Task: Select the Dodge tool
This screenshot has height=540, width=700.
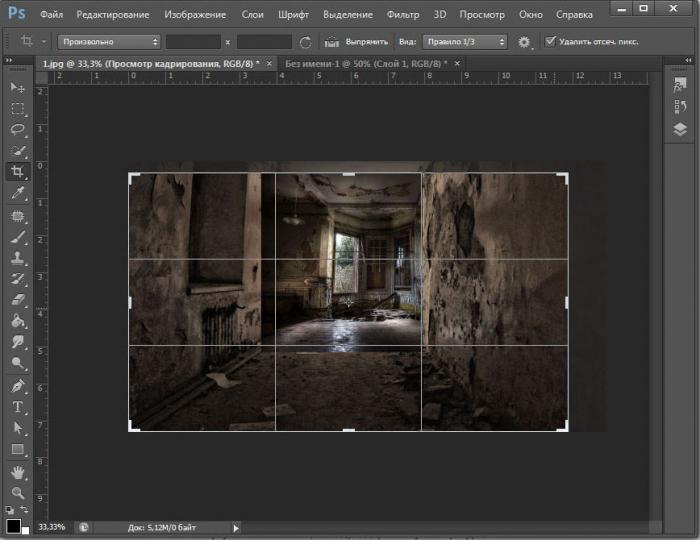Action: click(x=17, y=363)
